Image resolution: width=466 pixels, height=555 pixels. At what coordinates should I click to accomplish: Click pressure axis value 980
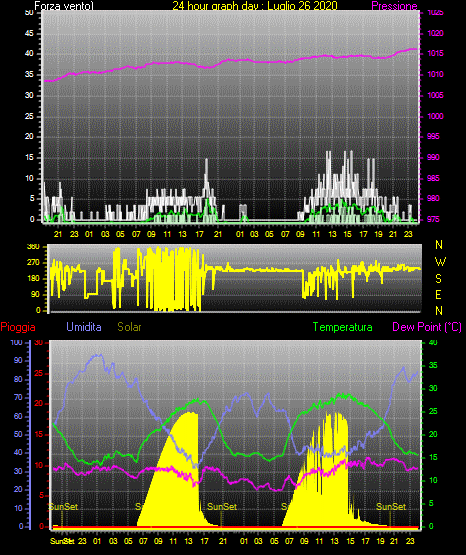pos(433,198)
